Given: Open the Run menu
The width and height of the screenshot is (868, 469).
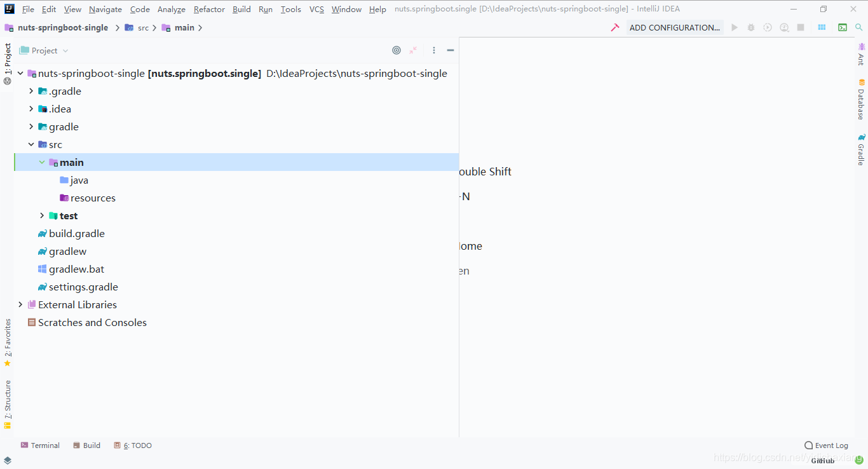Looking at the screenshot, I should [x=266, y=9].
